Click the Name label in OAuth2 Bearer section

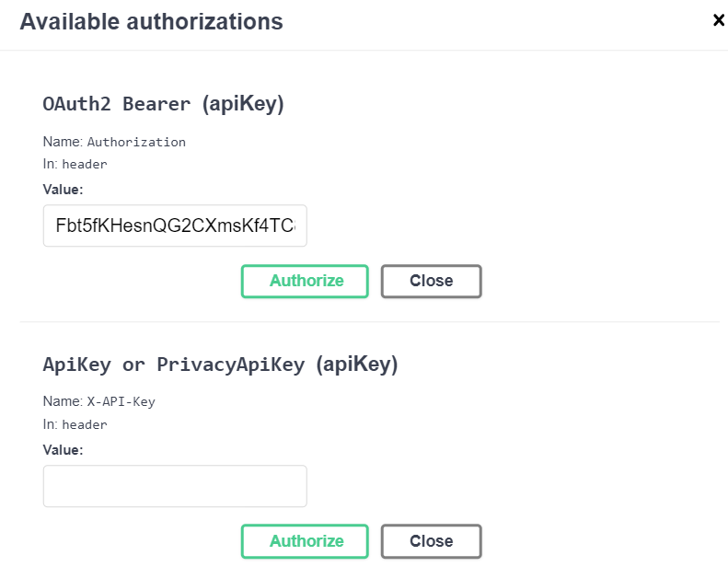(x=62, y=142)
